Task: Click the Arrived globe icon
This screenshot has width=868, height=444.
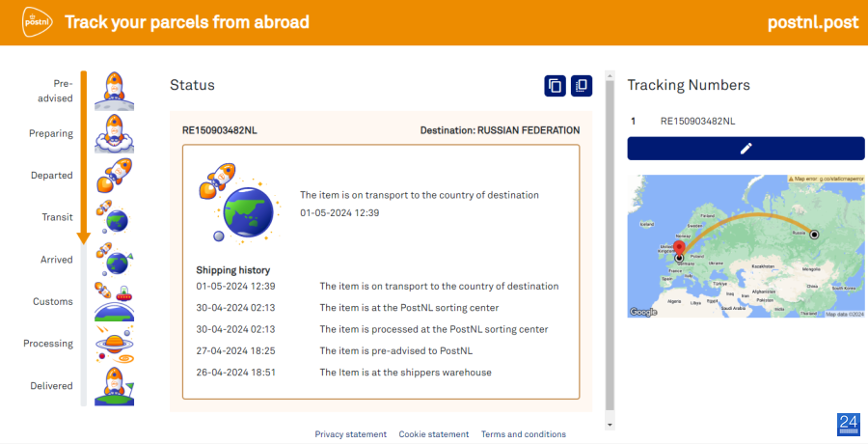Action: click(x=114, y=259)
